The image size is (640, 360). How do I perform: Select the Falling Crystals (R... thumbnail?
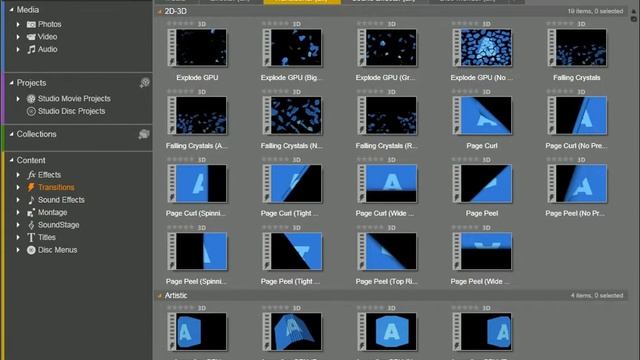(x=387, y=116)
